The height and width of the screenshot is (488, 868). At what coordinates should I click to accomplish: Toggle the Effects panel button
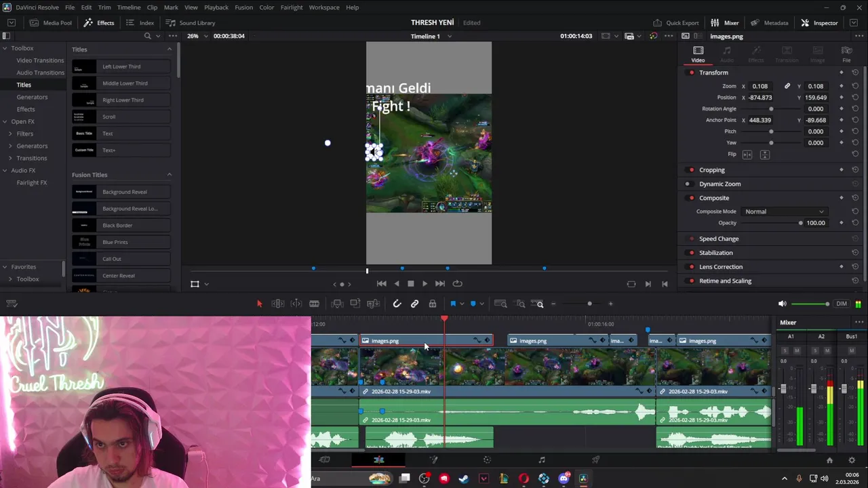[x=99, y=23]
